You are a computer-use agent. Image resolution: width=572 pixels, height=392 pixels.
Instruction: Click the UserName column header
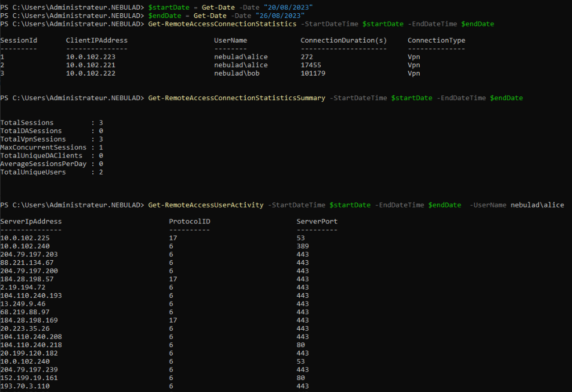[231, 40]
